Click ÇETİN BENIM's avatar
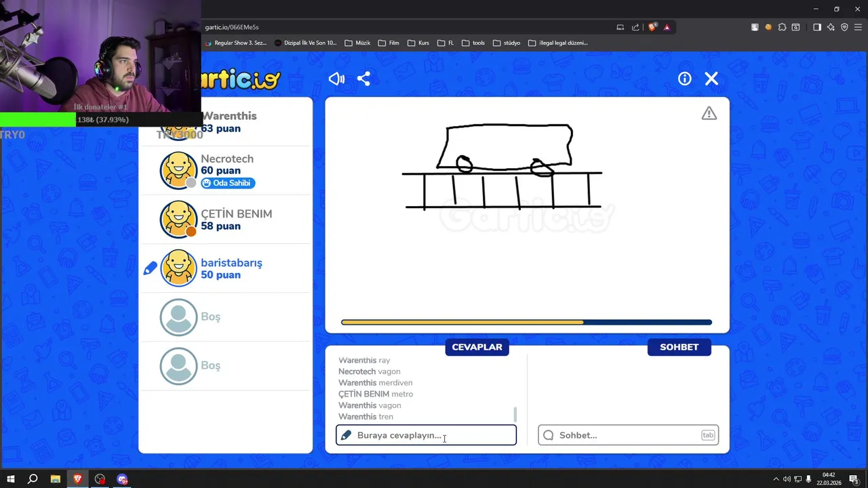The image size is (868, 488). pyautogui.click(x=178, y=219)
